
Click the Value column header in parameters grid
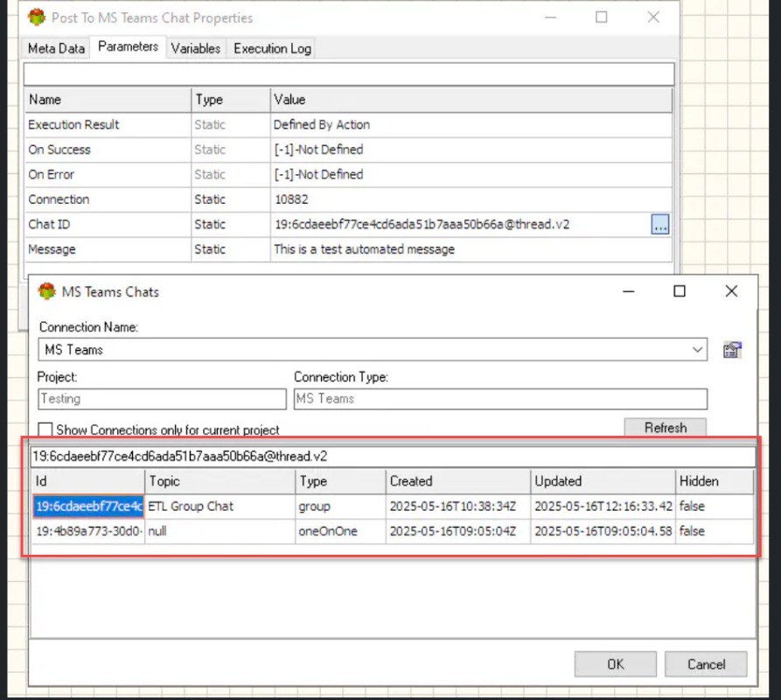tap(471, 100)
